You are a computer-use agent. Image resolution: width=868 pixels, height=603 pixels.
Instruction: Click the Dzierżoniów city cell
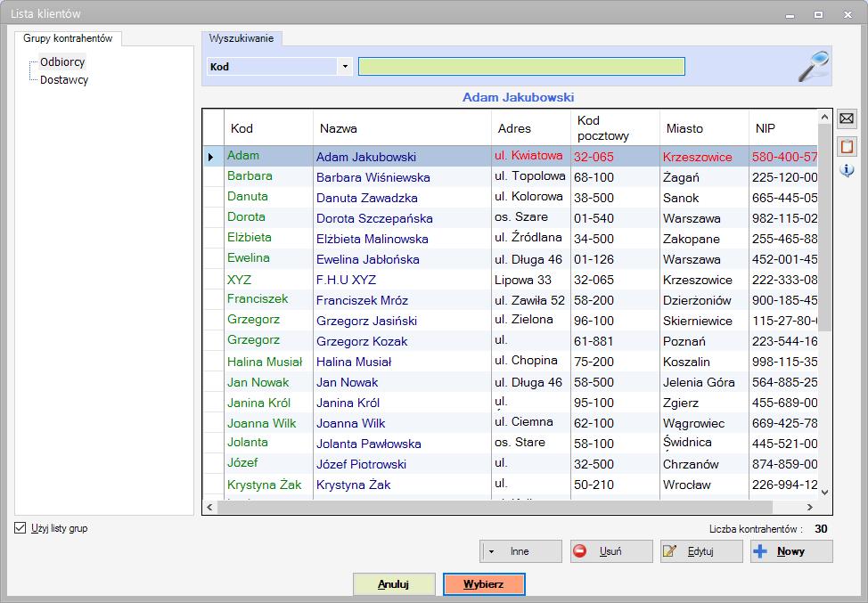(704, 300)
